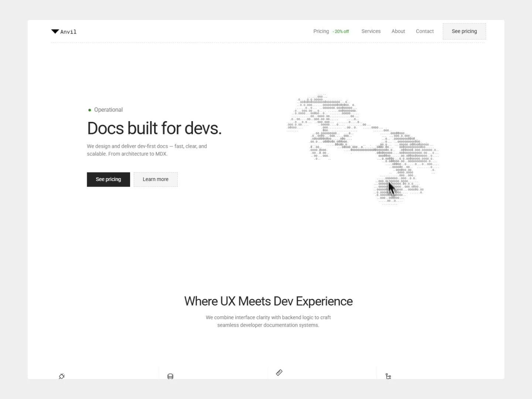Image resolution: width=532 pixels, height=399 pixels.
Task: Open the Pricing nav item
Action: click(x=321, y=31)
